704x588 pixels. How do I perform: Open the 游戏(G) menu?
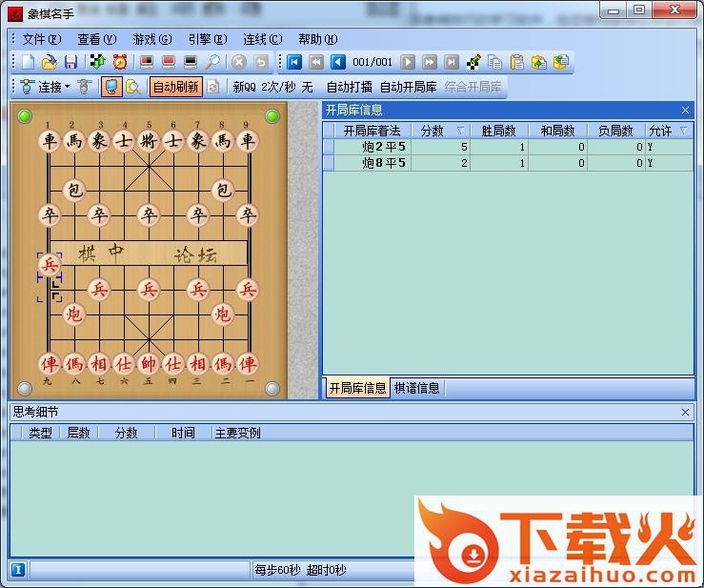point(152,39)
